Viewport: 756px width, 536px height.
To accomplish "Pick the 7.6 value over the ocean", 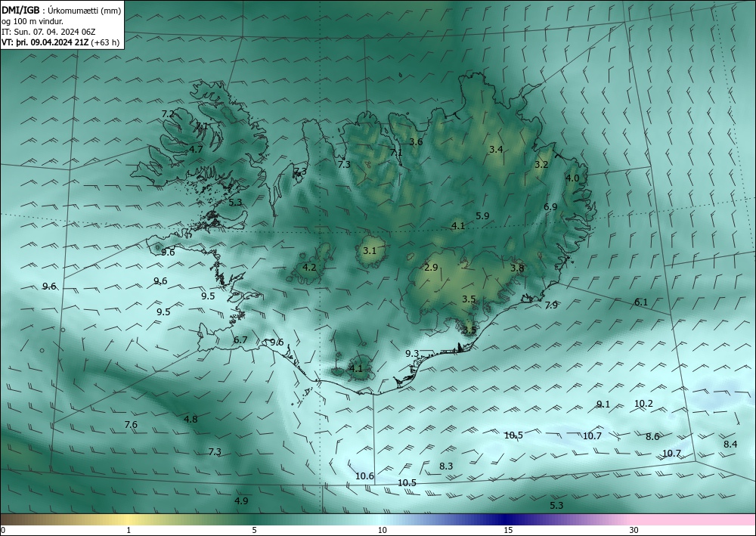I will pos(131,425).
